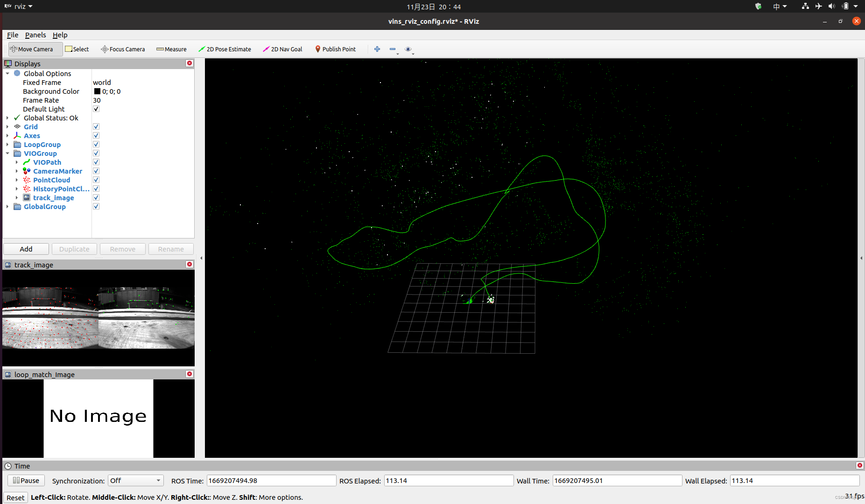Click the HistoryPointCloud icon
Viewport: 865px width, 504px height.
[x=27, y=189]
